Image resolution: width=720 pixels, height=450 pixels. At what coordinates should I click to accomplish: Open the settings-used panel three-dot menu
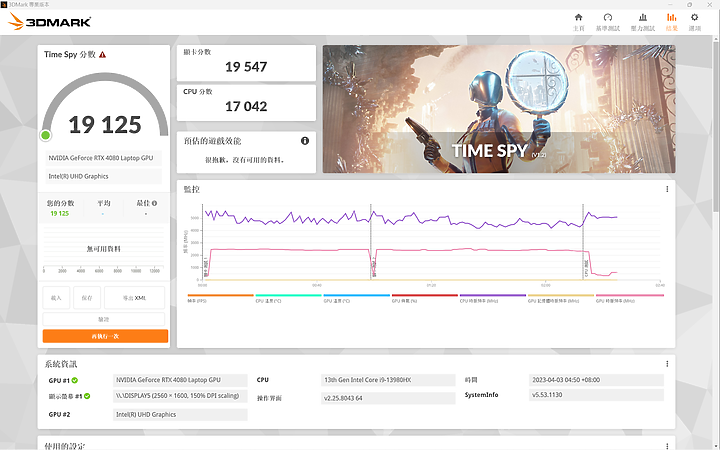point(667,445)
